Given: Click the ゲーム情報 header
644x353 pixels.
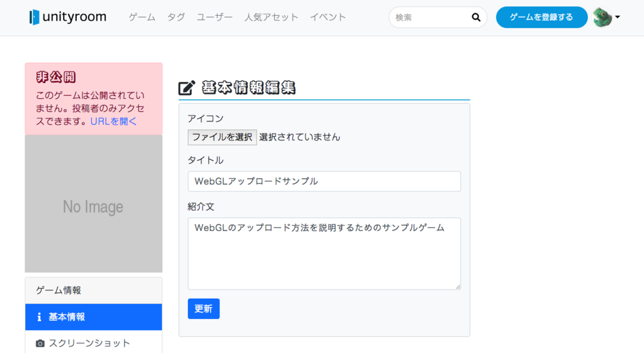Looking at the screenshot, I should pos(94,291).
